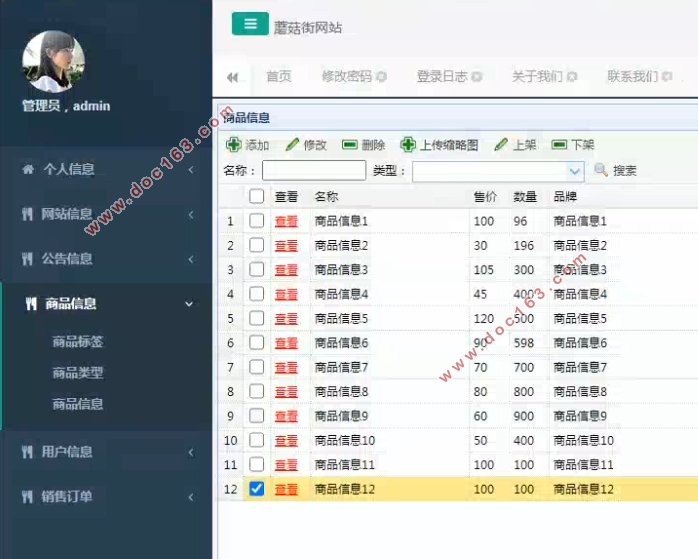
Task: Click the home icon beside 个人信息
Action: point(28,169)
